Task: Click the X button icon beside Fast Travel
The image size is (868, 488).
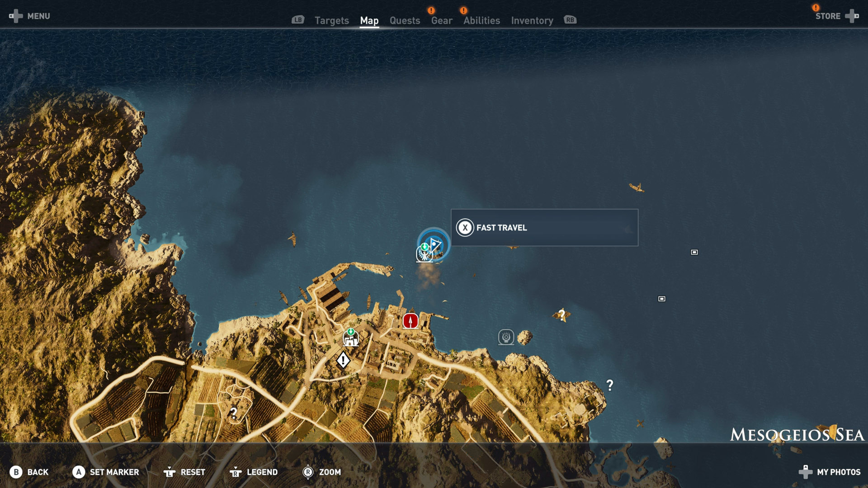Action: click(x=465, y=228)
